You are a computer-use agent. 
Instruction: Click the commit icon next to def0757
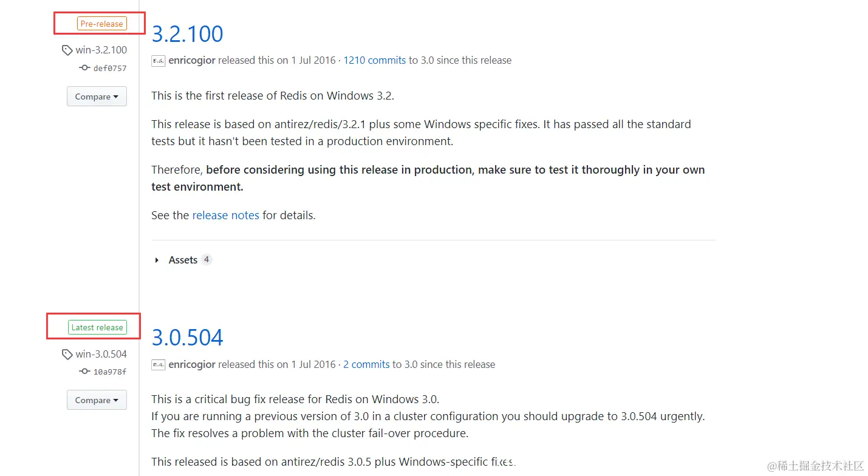click(x=84, y=68)
